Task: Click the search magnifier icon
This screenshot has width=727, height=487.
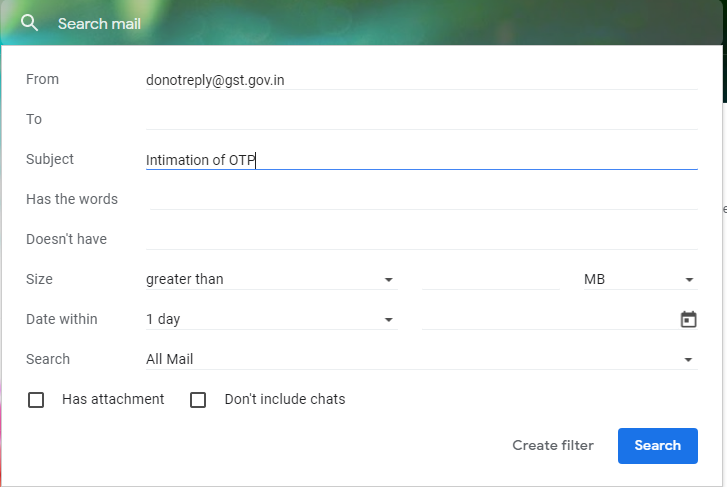Action: (x=30, y=23)
